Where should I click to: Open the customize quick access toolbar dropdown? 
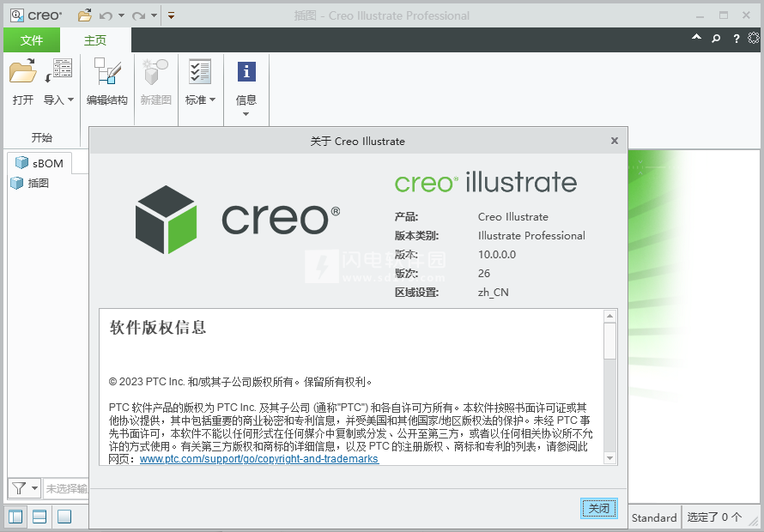pyautogui.click(x=171, y=15)
